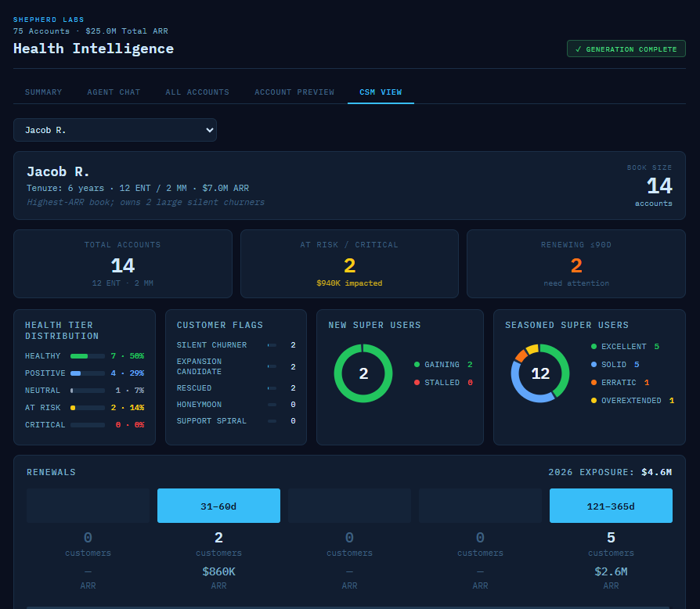
Task: Click the Silent Churner flag row
Action: 236,345
